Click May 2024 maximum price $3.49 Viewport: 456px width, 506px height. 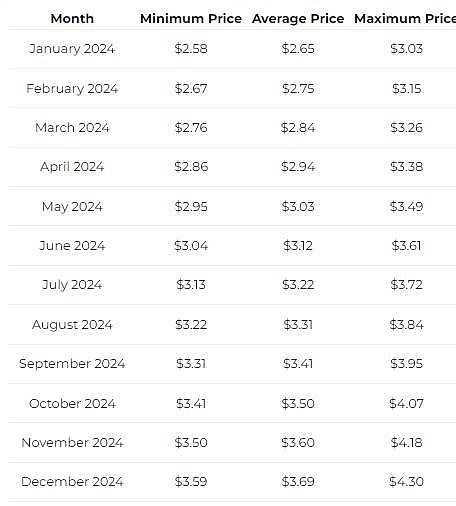click(407, 207)
